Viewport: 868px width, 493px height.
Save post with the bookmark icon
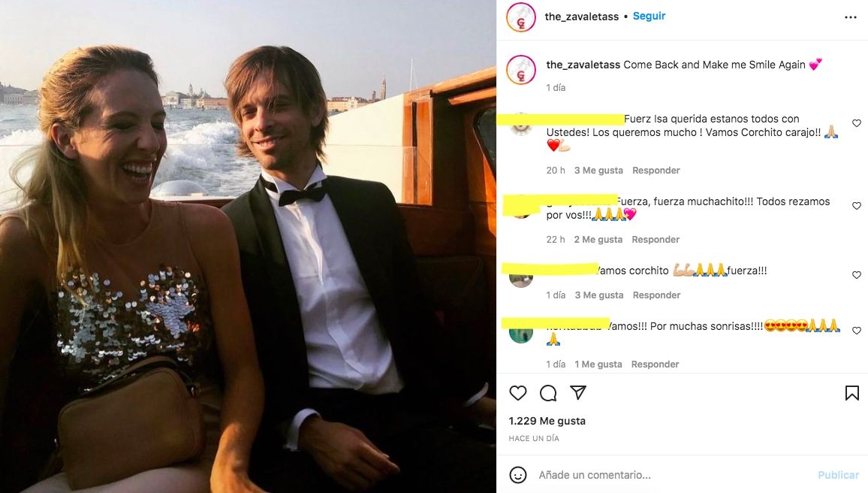852,393
